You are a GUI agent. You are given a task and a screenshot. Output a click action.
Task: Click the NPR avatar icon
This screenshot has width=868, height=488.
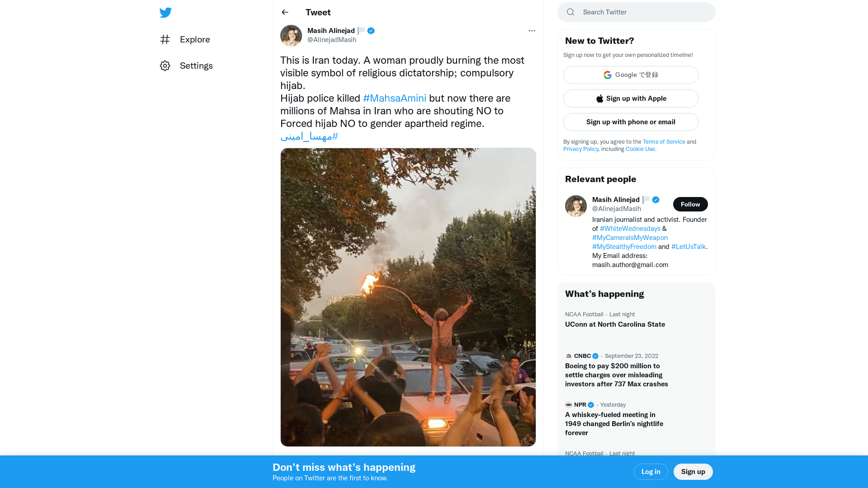(x=569, y=404)
